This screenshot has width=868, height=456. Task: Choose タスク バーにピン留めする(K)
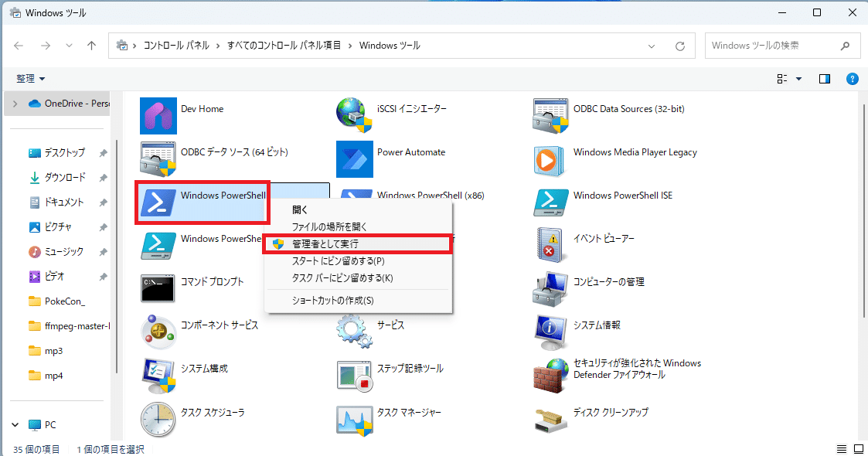[358, 278]
